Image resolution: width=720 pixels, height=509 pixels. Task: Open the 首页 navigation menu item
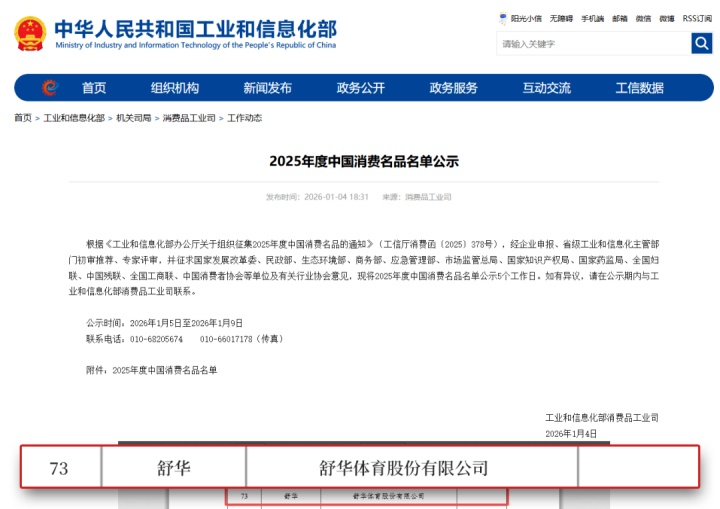(x=94, y=88)
